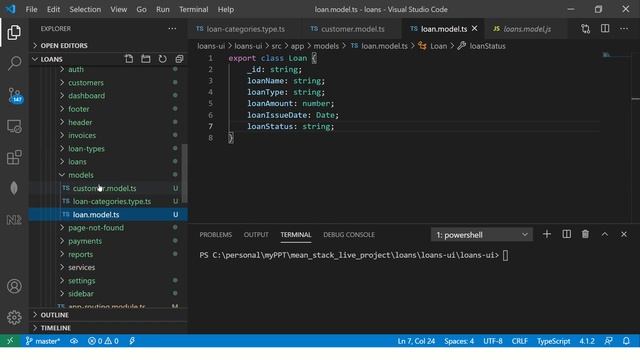Image resolution: width=640 pixels, height=360 pixels.
Task: Open the Run menu
Action: coord(162,9)
